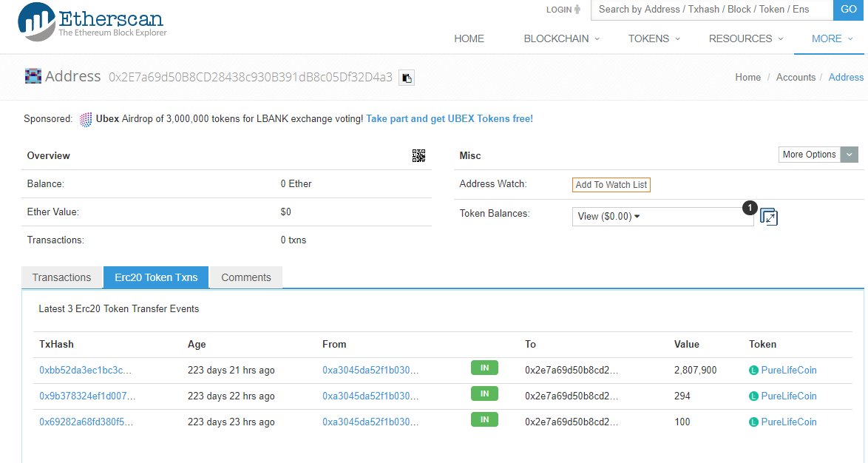The height and width of the screenshot is (463, 868).
Task: Click the value 2,807,900
Action: (x=695, y=371)
